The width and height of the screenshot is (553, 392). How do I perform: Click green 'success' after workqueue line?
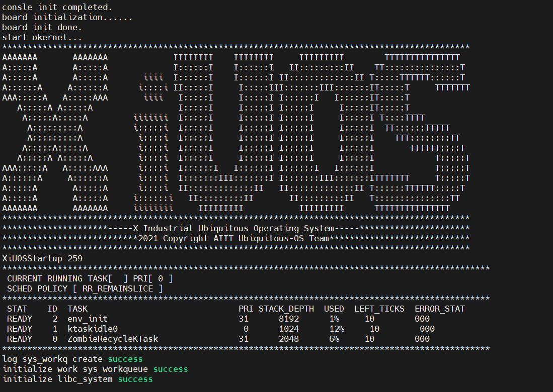(171, 369)
